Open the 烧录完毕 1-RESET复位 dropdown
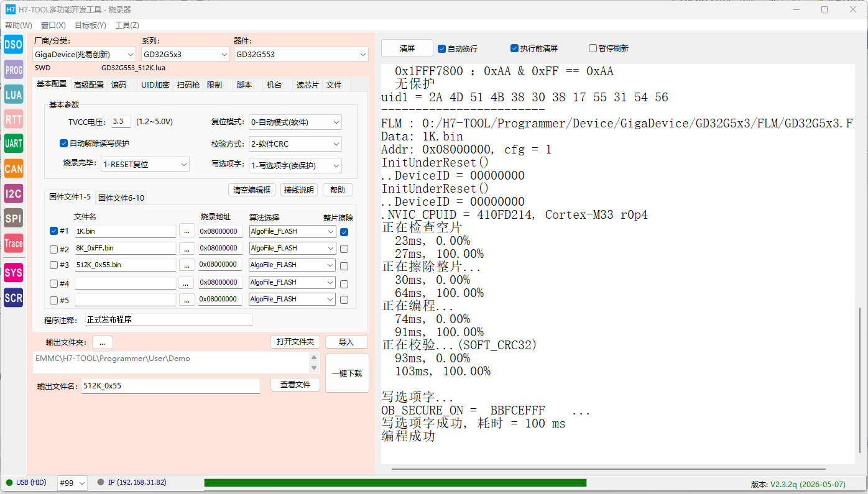Screen dimensions: 868x494 click(145, 165)
